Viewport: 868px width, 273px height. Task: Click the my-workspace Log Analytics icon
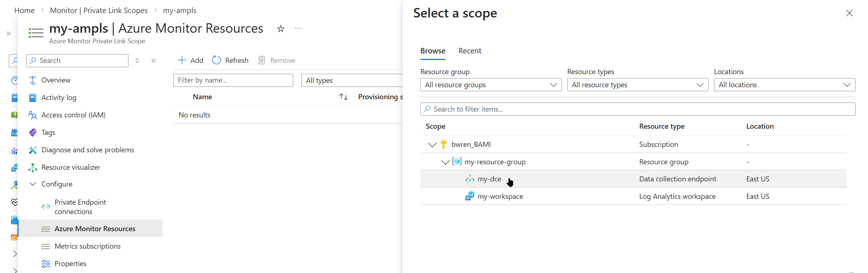coord(470,196)
